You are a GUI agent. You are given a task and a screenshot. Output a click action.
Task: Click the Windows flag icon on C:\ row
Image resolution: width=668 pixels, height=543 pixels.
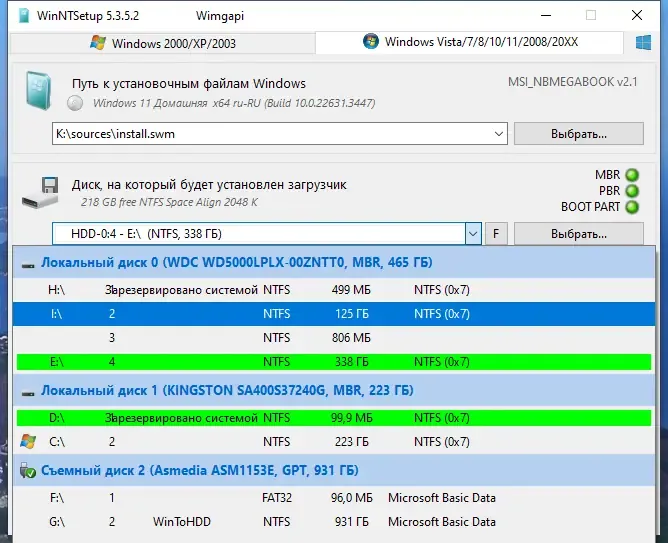tap(28, 442)
